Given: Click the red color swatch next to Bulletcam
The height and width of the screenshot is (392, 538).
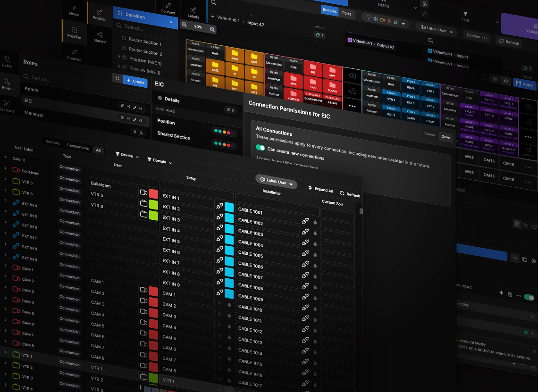Looking at the screenshot, I should [x=153, y=194].
